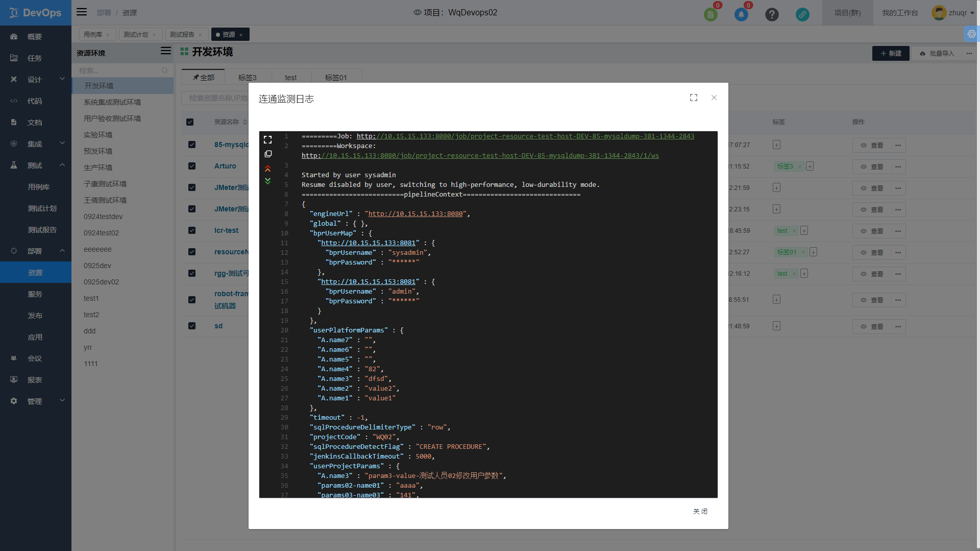The height and width of the screenshot is (551, 980).
Task: Open 报表 in left sidebar
Action: (x=36, y=380)
